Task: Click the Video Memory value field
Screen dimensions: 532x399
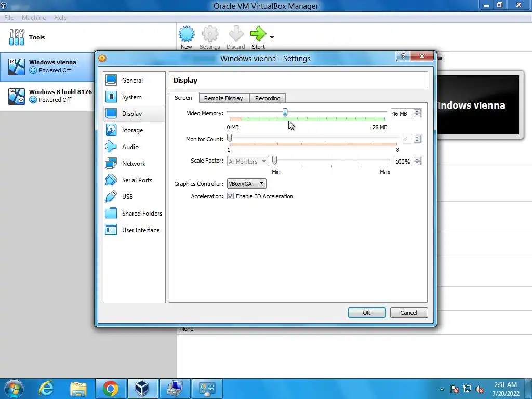Action: click(x=402, y=114)
